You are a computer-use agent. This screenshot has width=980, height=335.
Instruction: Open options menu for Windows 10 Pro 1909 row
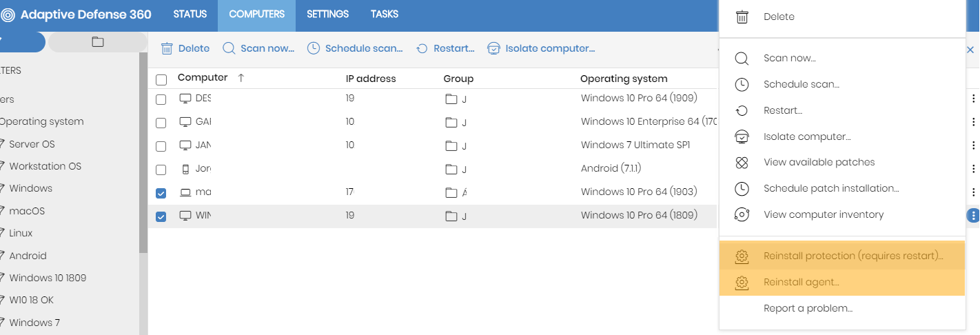[x=973, y=99]
